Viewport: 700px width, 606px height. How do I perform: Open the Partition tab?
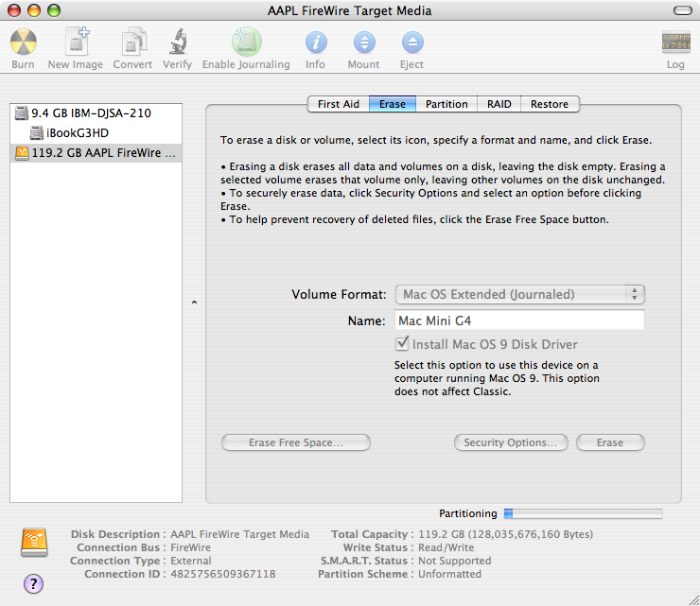[x=446, y=104]
